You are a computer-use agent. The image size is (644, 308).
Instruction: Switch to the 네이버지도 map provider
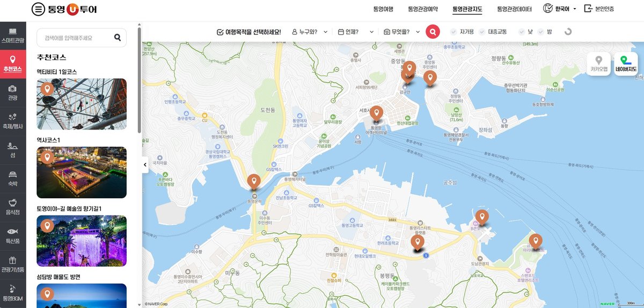point(625,65)
